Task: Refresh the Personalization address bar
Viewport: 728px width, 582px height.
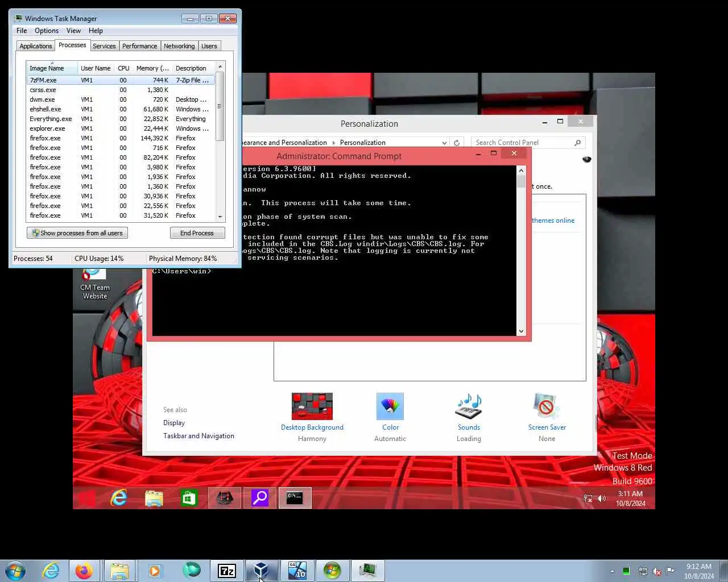Action: pyautogui.click(x=457, y=143)
